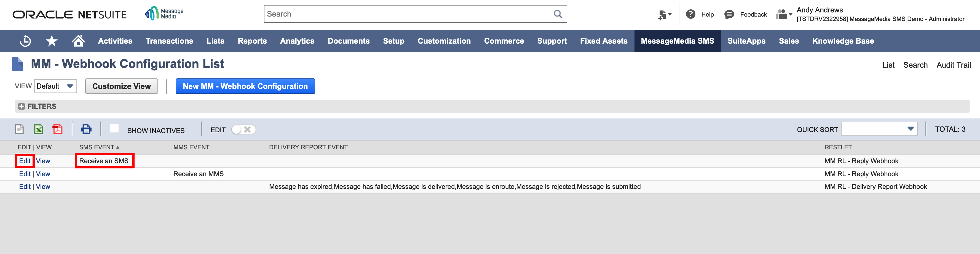Screen dimensions: 980x254
Task: Export the list to Excel
Action: pos(38,129)
